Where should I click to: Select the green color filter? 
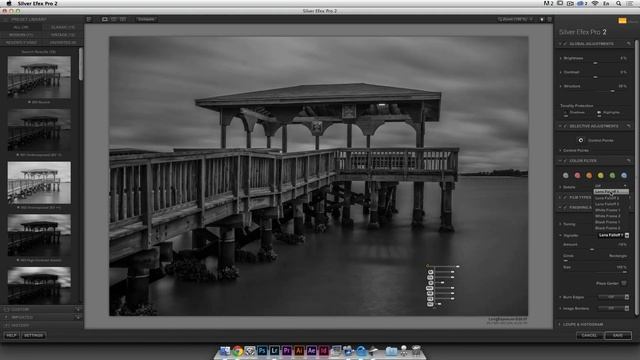(x=612, y=176)
